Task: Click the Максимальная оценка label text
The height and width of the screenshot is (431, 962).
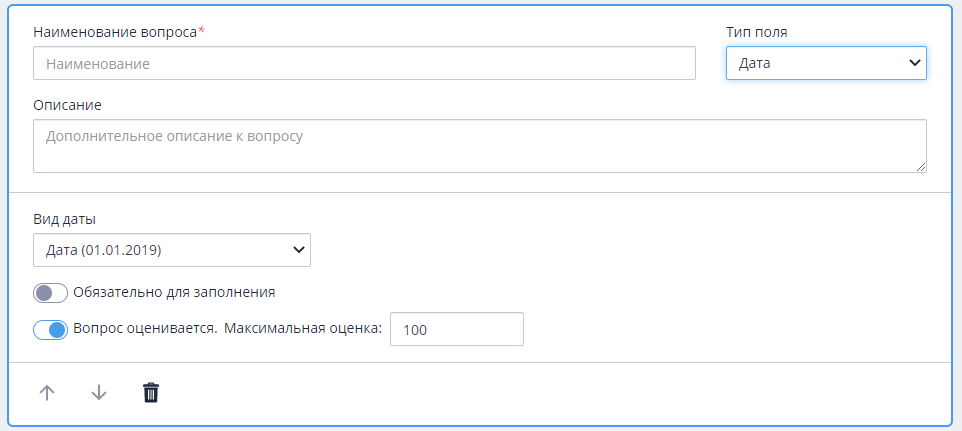Action: [303, 328]
